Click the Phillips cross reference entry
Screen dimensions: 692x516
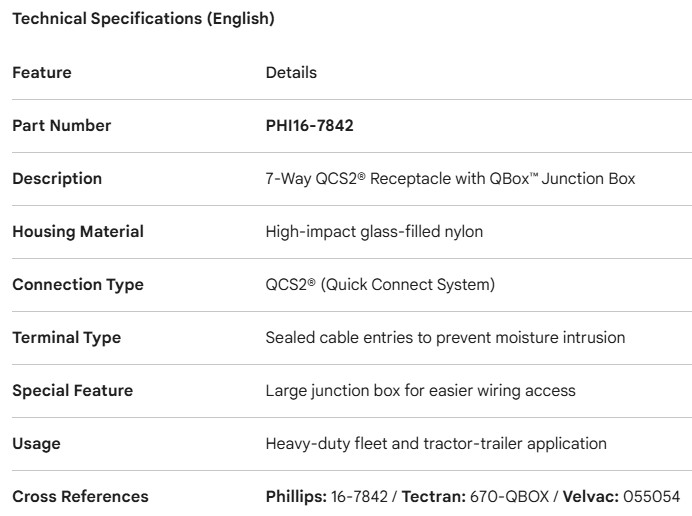[325, 496]
